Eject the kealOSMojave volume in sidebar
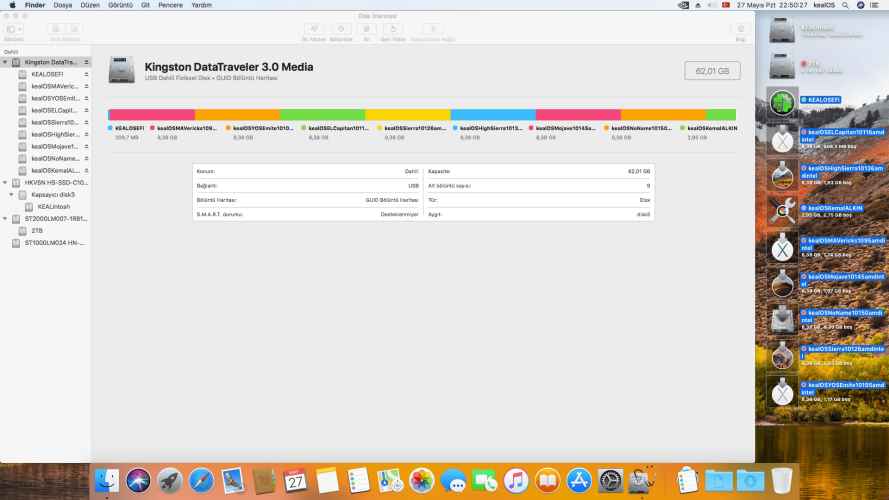889x500 pixels. (x=86, y=146)
